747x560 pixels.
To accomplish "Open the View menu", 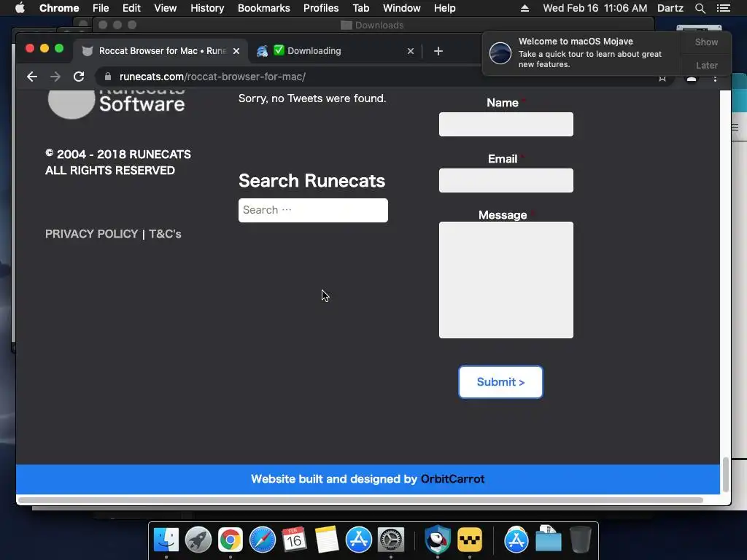I will pos(166,8).
